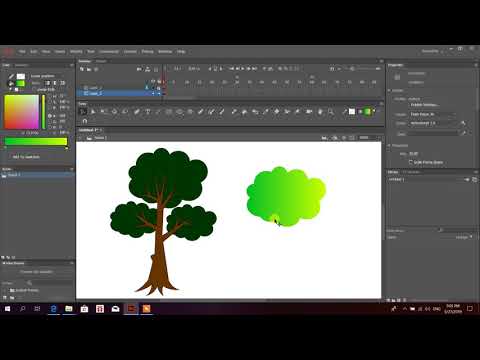Image resolution: width=480 pixels, height=360 pixels.
Task: Toggle the Add to Swatches checkbox
Action: [x=10, y=157]
